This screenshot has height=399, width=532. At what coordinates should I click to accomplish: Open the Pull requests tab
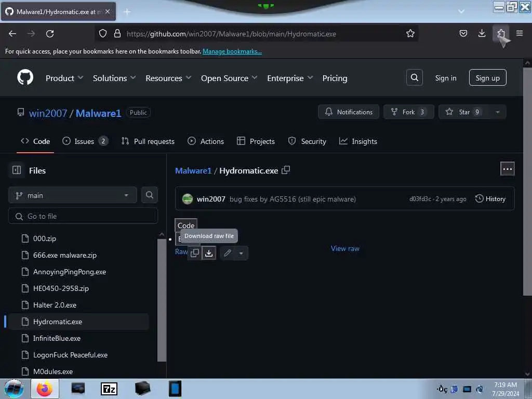(x=148, y=141)
